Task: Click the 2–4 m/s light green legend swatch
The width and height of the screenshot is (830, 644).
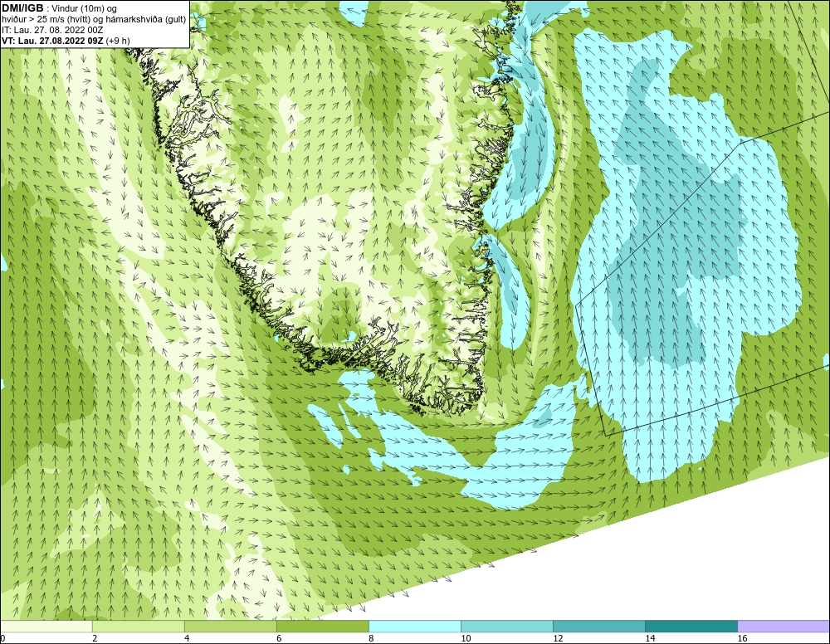Action: click(138, 627)
